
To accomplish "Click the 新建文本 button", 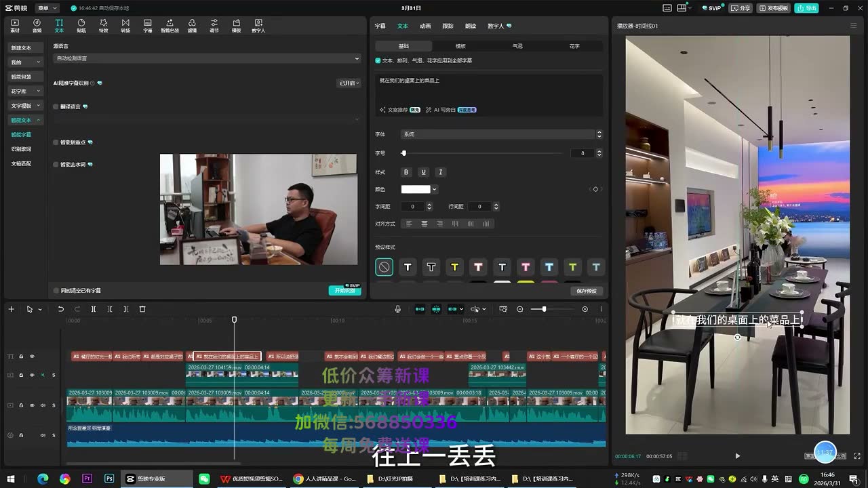I will [x=26, y=47].
